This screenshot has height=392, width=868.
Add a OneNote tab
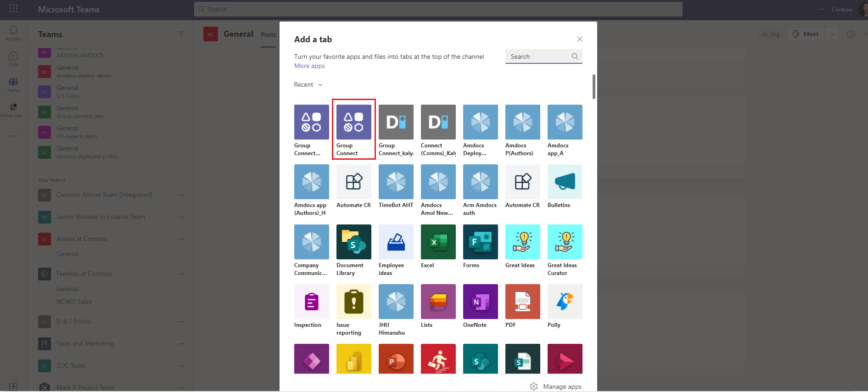[x=481, y=306]
